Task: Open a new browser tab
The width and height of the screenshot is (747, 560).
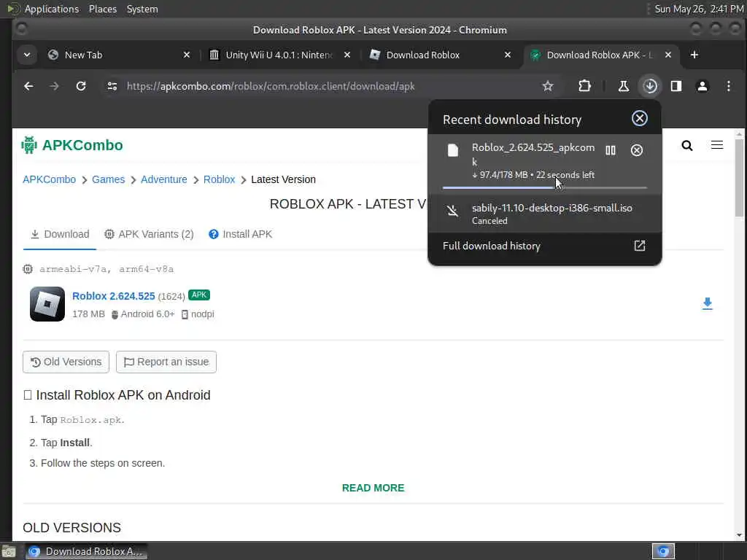Action: pos(694,55)
